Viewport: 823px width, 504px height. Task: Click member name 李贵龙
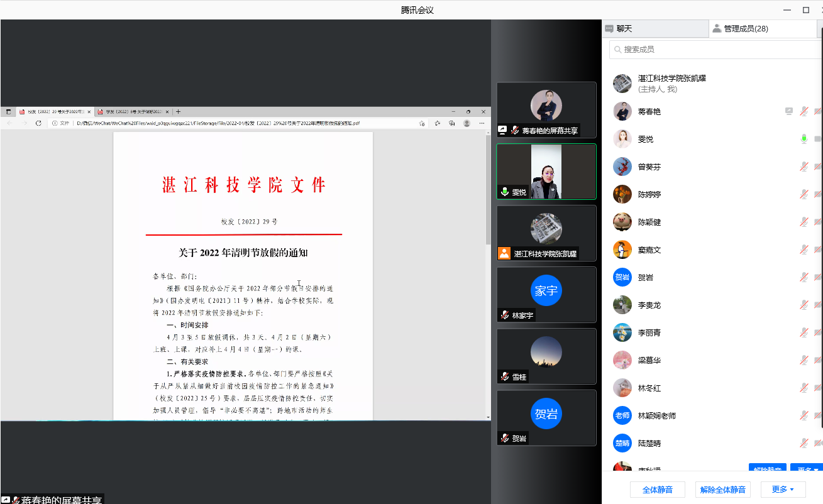649,305
